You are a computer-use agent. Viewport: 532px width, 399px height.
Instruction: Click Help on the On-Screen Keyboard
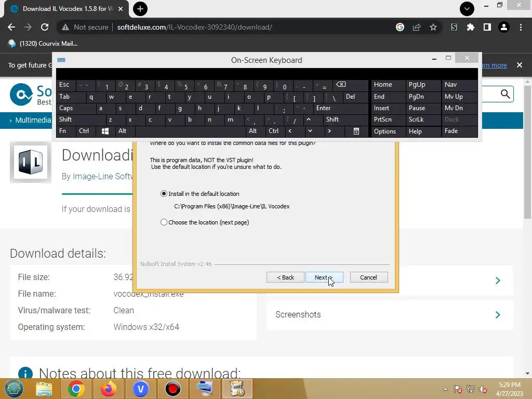[423, 131]
